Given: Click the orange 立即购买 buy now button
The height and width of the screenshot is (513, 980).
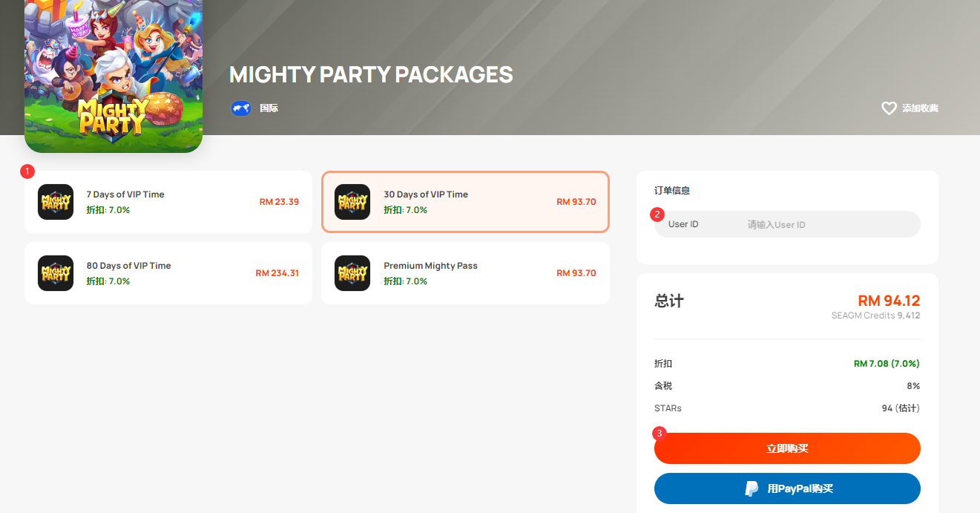Looking at the screenshot, I should (787, 448).
